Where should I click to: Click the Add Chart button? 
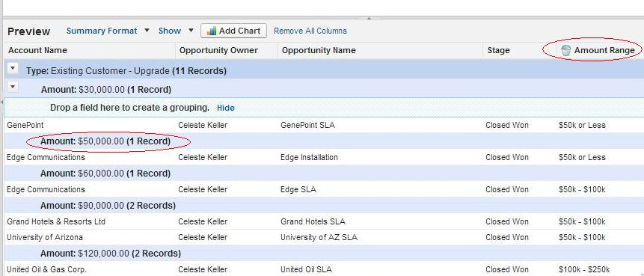(x=233, y=31)
